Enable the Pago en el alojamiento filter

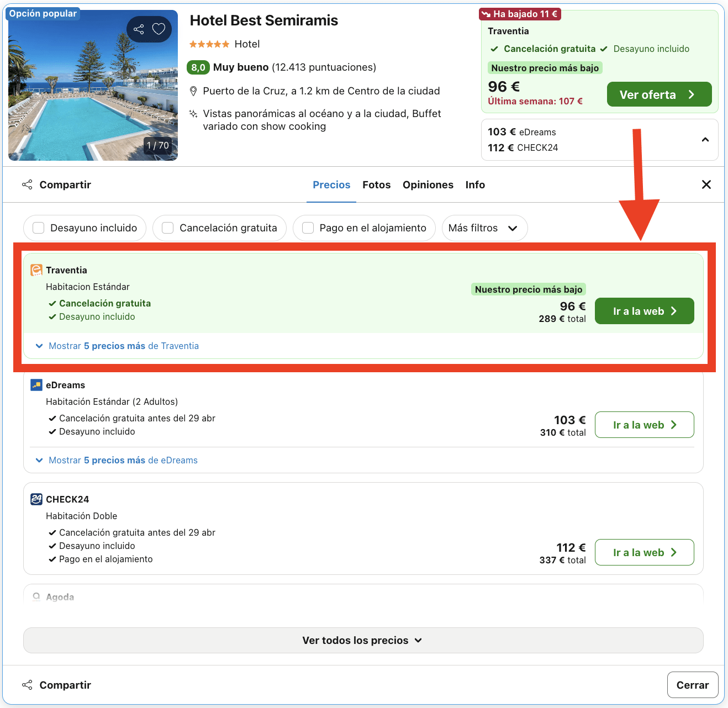tap(308, 228)
